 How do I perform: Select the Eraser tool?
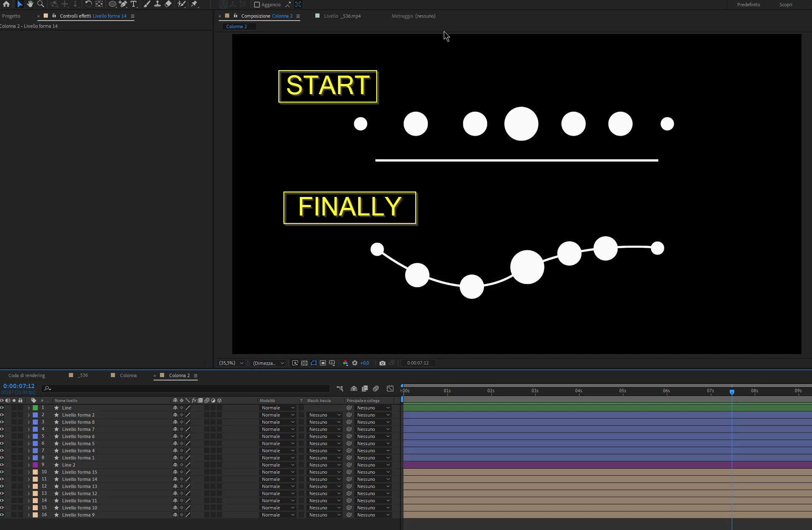168,4
